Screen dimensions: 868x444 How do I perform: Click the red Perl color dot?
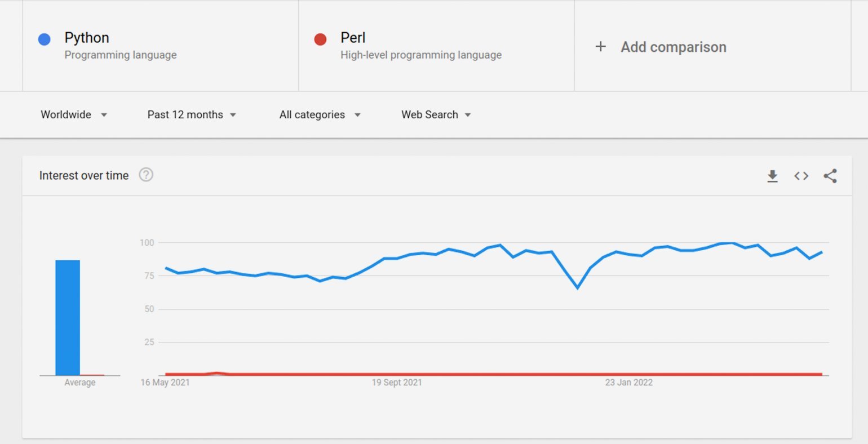pos(320,39)
